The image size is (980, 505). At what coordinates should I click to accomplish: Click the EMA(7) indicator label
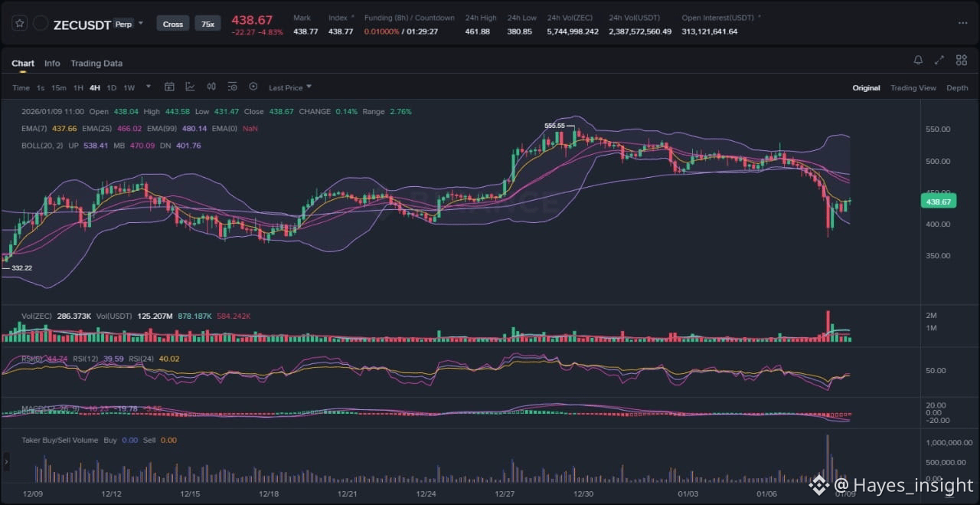pos(34,128)
